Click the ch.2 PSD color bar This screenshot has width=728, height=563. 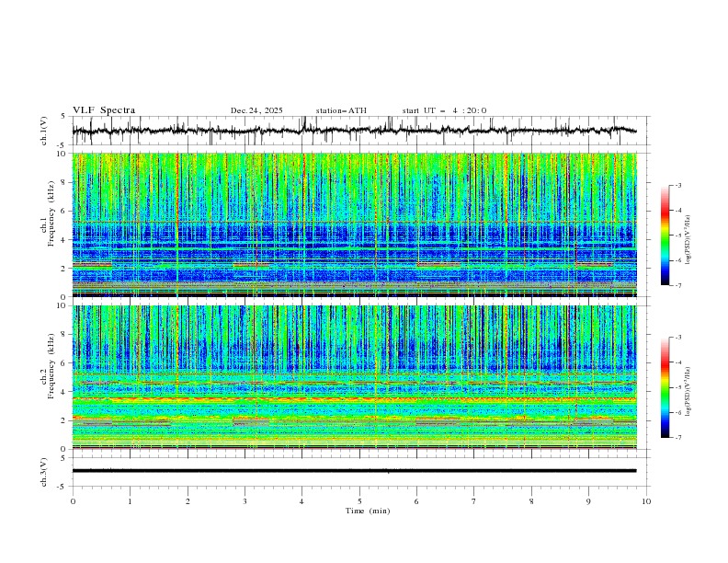point(665,387)
